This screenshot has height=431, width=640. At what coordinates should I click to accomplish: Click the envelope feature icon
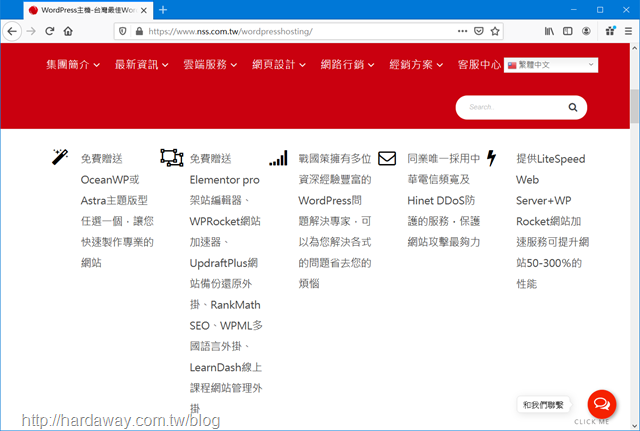pyautogui.click(x=387, y=158)
